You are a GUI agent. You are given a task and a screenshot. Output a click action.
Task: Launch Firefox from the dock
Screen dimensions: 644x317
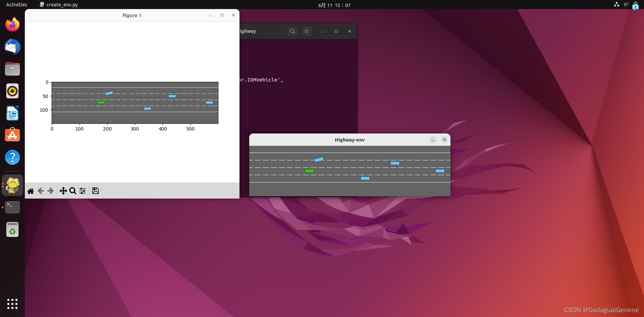tap(12, 24)
